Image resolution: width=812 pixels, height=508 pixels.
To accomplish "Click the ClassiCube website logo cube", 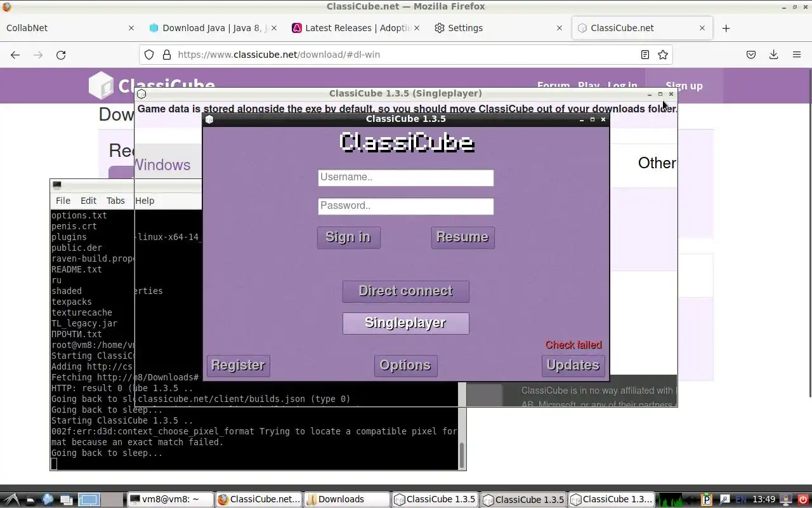I will coord(100,85).
